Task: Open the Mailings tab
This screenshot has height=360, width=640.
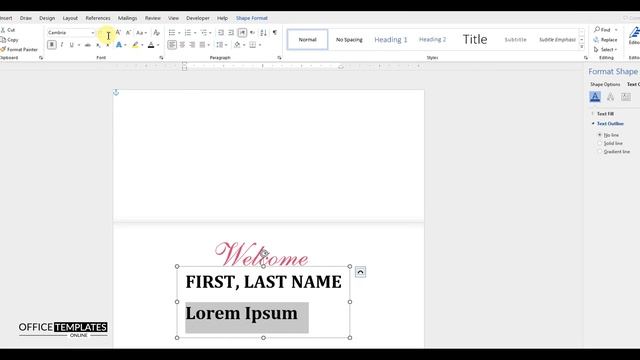Action: coord(127,18)
